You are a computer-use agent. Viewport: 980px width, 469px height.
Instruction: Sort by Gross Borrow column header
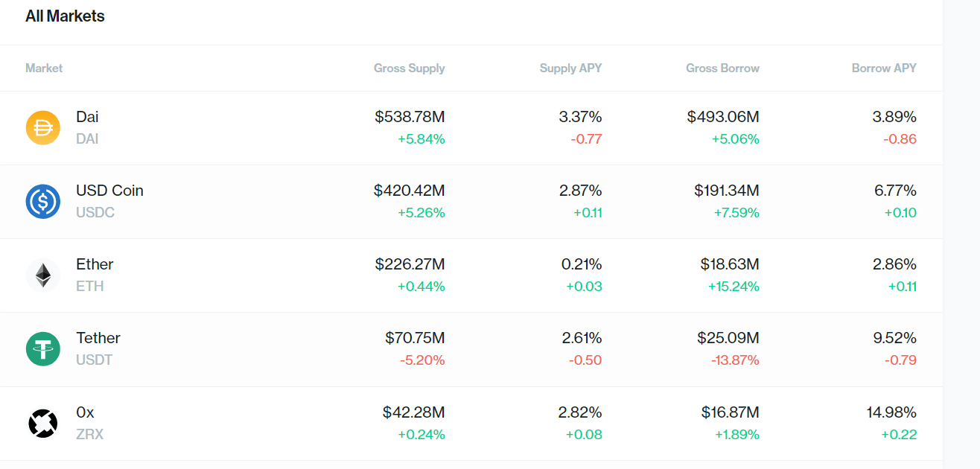coord(722,68)
